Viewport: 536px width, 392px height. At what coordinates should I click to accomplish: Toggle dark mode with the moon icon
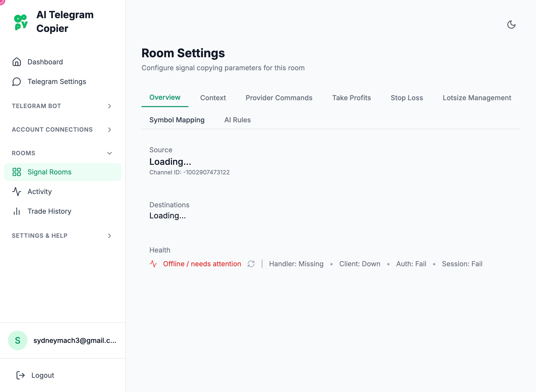tap(511, 25)
